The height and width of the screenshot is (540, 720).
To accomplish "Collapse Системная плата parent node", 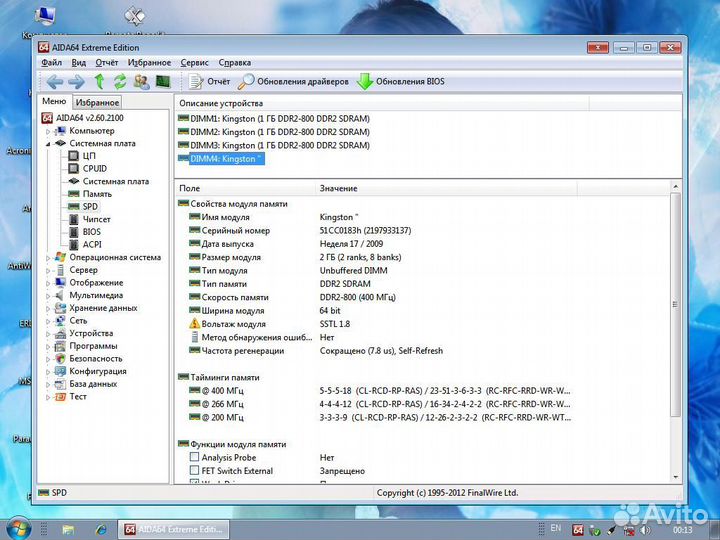I will 48,144.
